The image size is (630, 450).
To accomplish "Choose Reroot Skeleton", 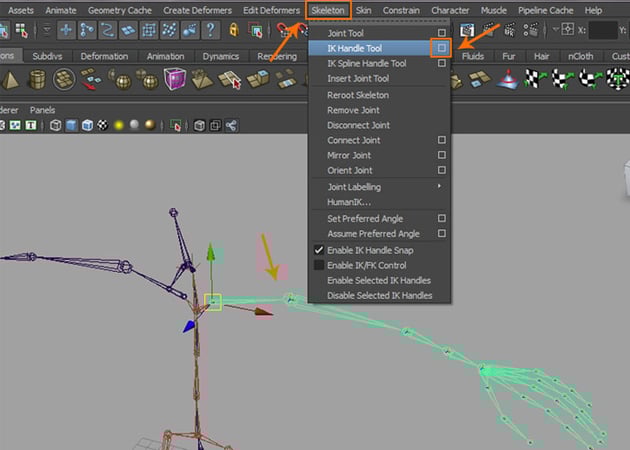I will pyautogui.click(x=358, y=94).
